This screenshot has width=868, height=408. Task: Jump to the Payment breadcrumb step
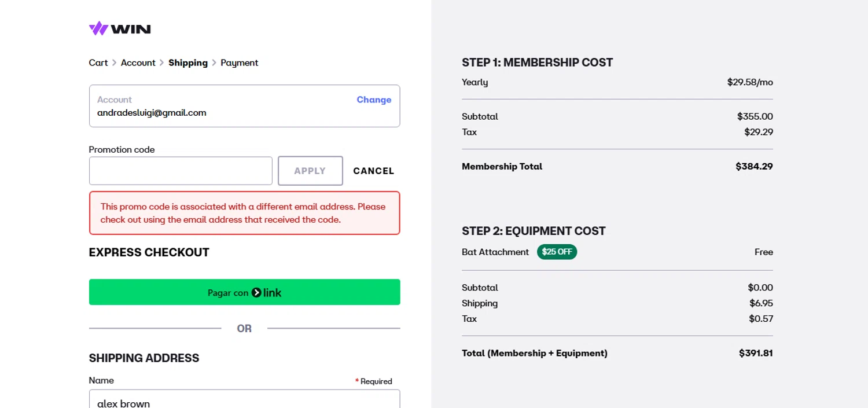pos(240,63)
